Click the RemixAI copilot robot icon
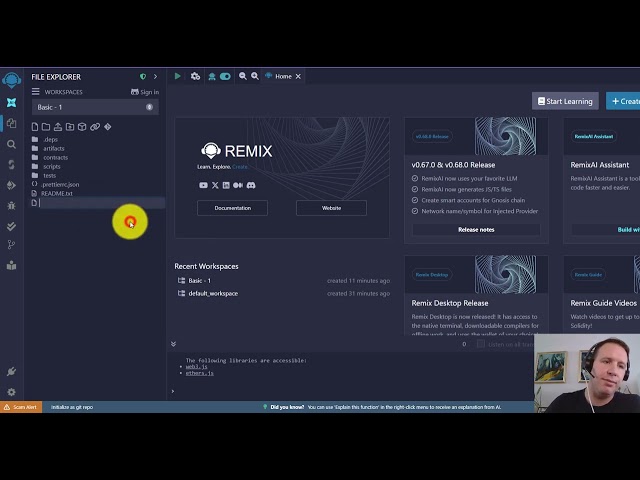640x480 pixels. 212,76
